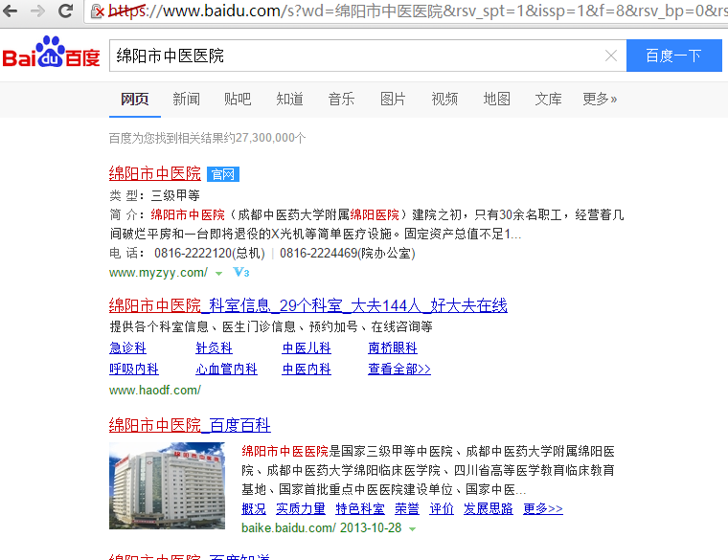728x560 pixels.
Task: Click the www.myzyy.com/ green URL
Action: pyautogui.click(x=158, y=273)
